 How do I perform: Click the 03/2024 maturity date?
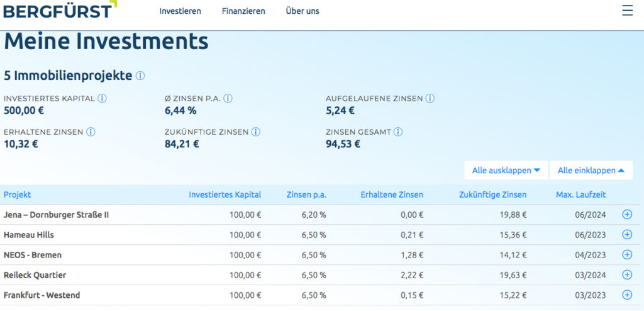591,274
